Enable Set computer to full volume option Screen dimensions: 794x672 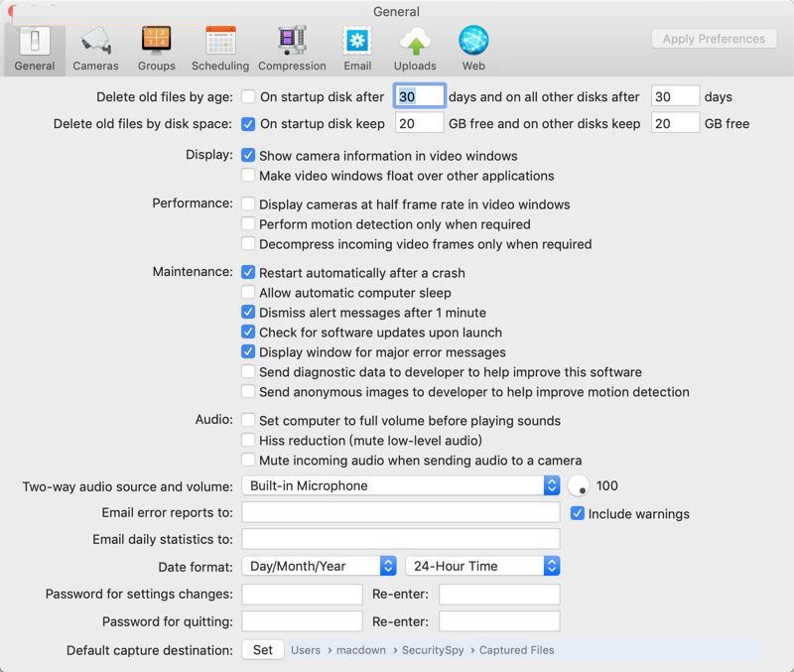(x=248, y=420)
